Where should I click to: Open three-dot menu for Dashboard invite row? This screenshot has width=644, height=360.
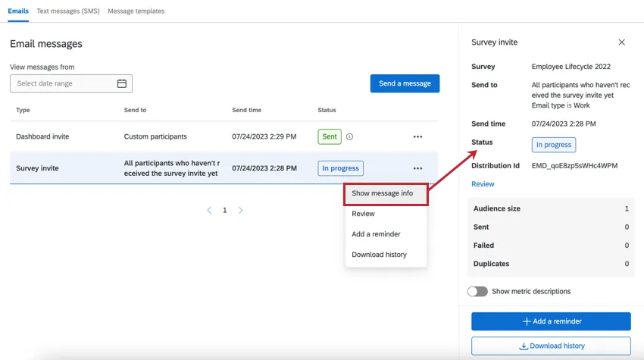tap(417, 137)
